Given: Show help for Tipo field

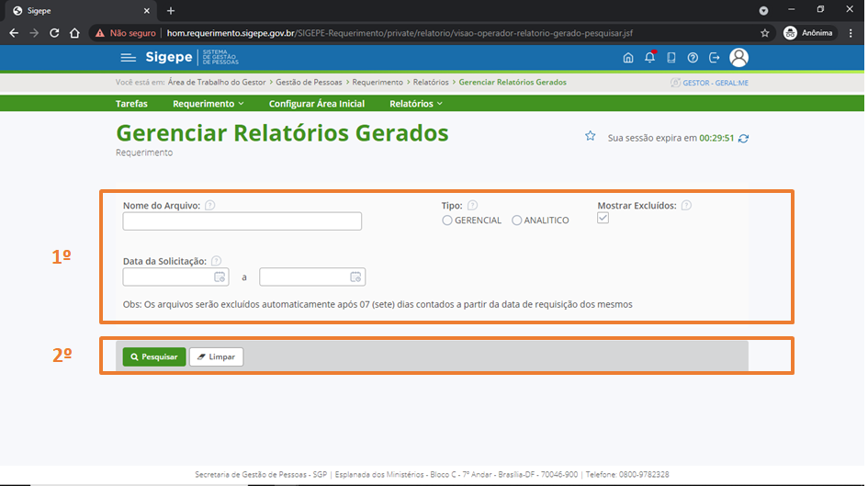Looking at the screenshot, I should (472, 206).
